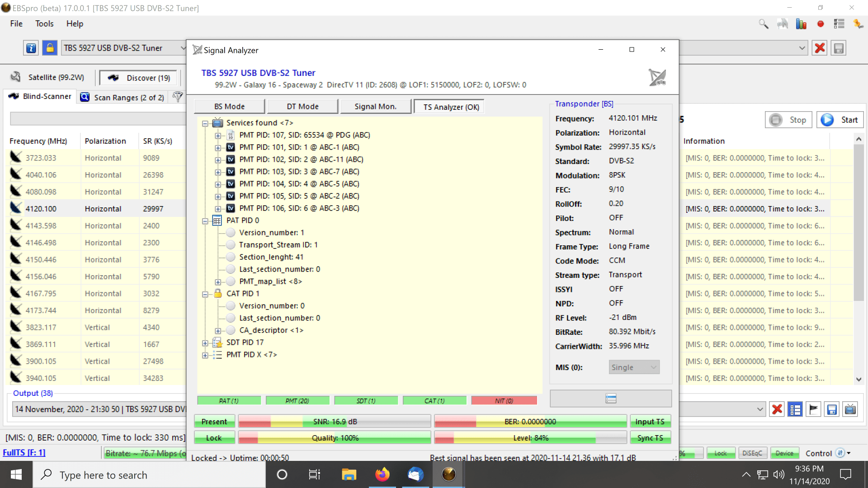Expand the SDT PID 17 tree node
This screenshot has height=488, width=868.
[205, 343]
